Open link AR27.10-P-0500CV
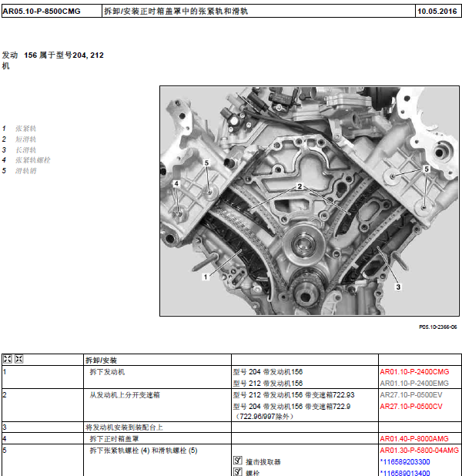462x476 pixels. tap(411, 407)
